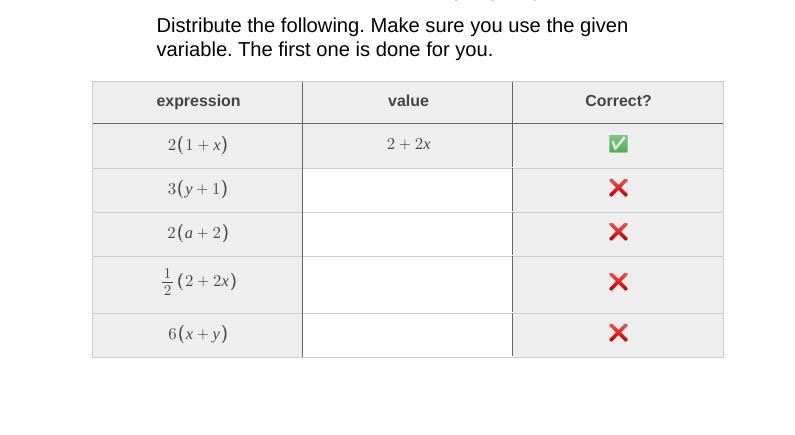Focus the answer field for 2(a+2)
This screenshot has height=435, width=795.
click(x=408, y=235)
